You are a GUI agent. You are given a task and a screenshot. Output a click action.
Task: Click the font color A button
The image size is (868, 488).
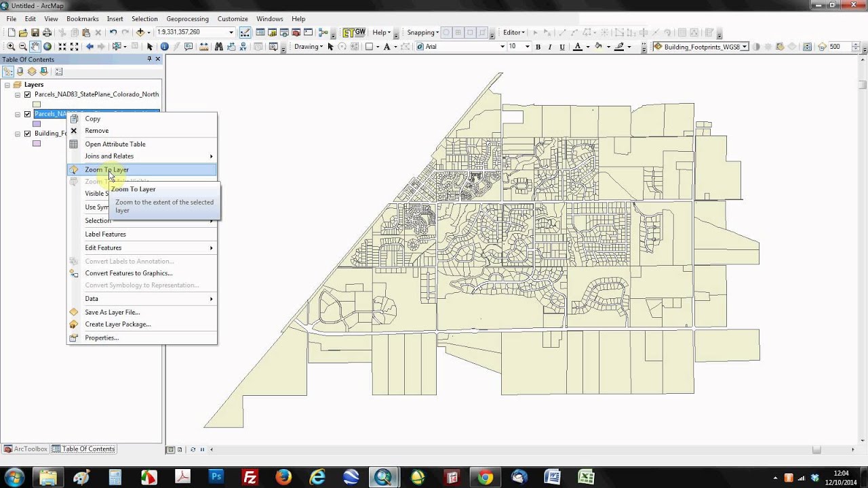click(x=578, y=47)
